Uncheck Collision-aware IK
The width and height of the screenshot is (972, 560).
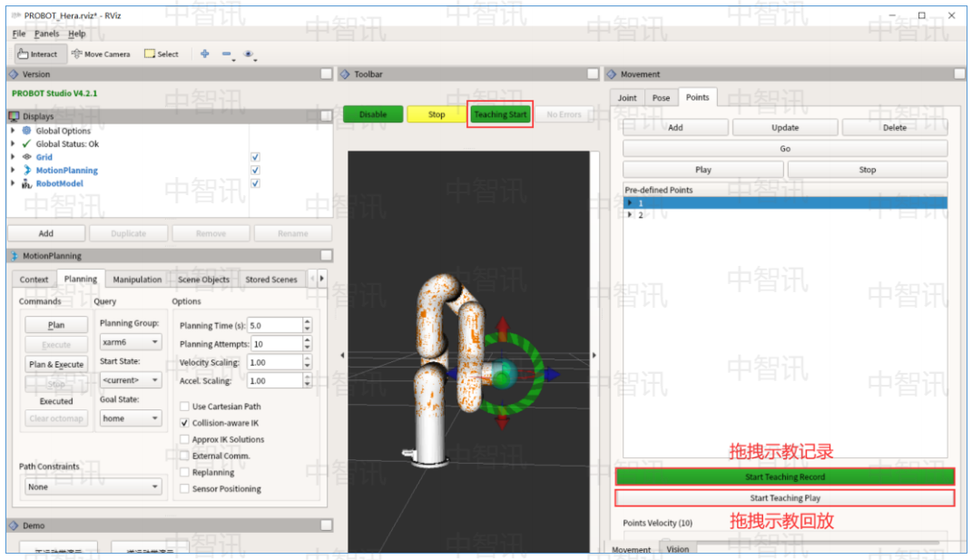(x=184, y=423)
